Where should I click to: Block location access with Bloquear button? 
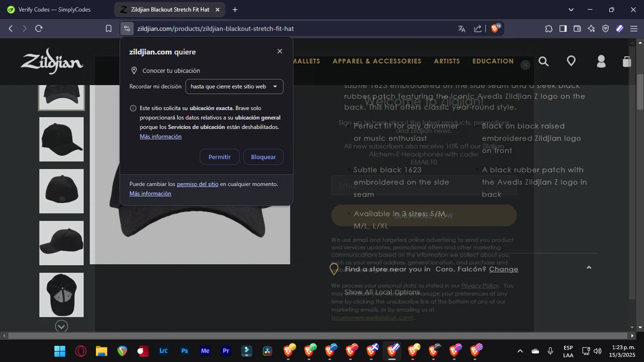(x=263, y=157)
